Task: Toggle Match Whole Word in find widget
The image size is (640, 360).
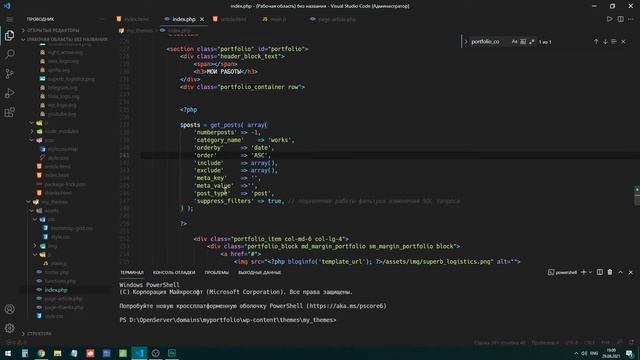Action: click(x=523, y=42)
